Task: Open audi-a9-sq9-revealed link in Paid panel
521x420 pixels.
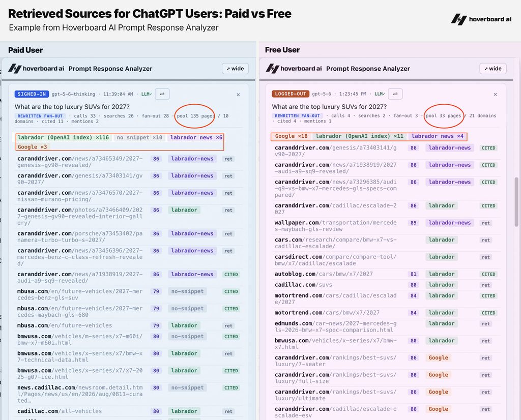Action: (x=80, y=278)
